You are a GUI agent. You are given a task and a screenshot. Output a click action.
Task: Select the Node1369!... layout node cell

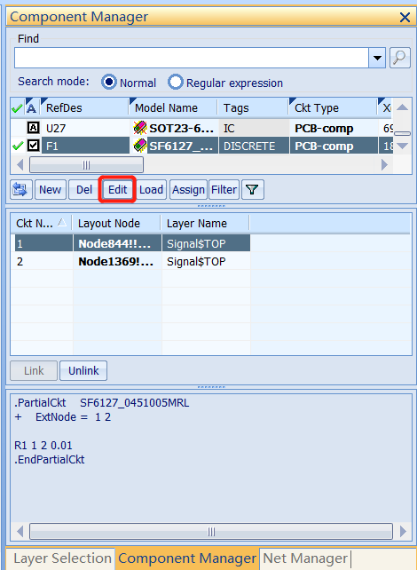pos(117,261)
